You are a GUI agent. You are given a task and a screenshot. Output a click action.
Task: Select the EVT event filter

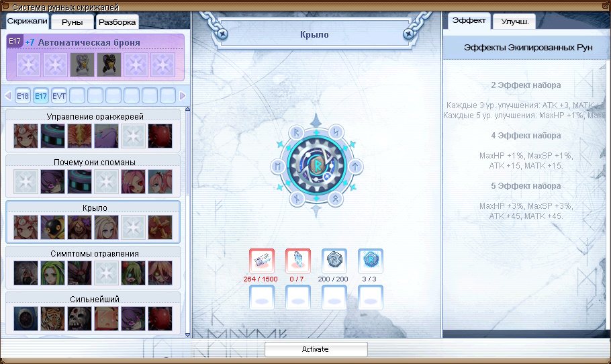point(59,96)
